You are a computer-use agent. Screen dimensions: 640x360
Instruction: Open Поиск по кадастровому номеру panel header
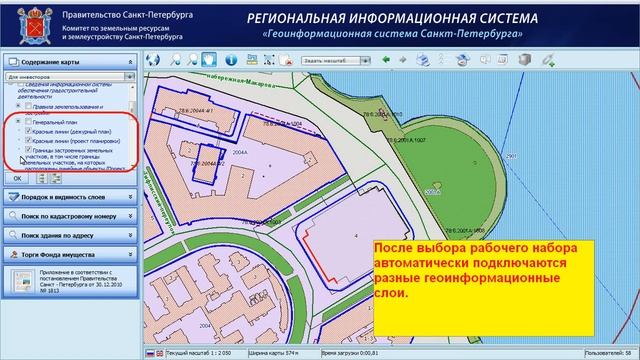click(70, 216)
